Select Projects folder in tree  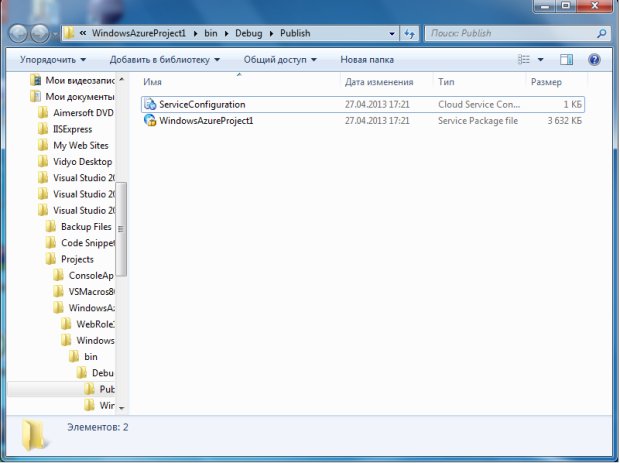77,259
